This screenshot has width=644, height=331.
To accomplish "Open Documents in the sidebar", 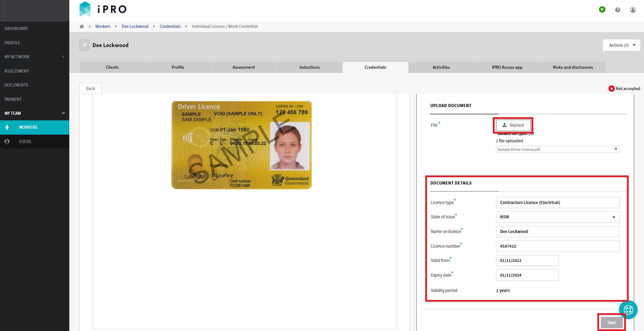I will [x=34, y=85].
